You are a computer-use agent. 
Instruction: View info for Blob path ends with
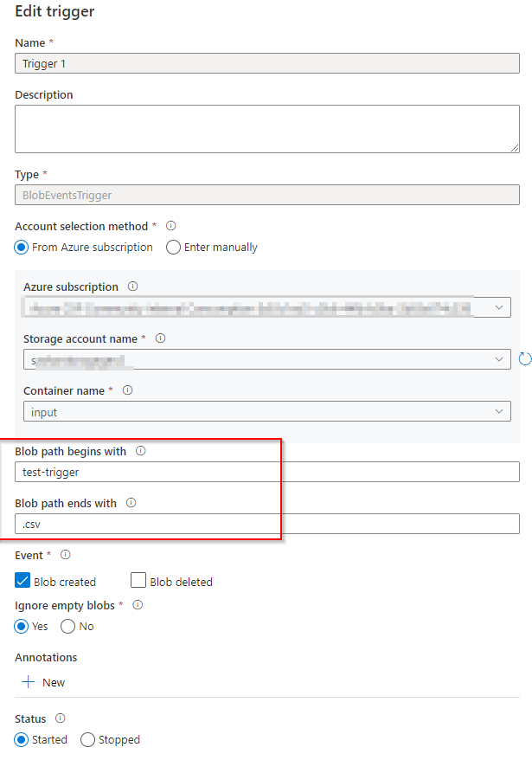(130, 503)
